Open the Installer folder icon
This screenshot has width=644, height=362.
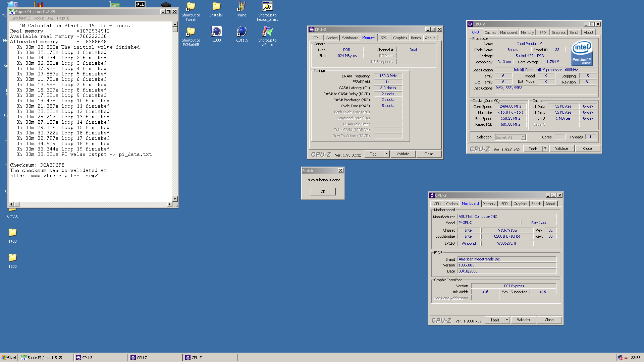point(216,9)
